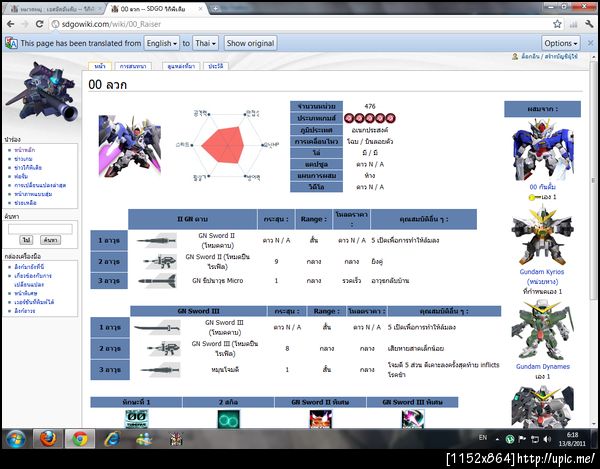Open the third wiki page tab (view source)

(x=181, y=66)
